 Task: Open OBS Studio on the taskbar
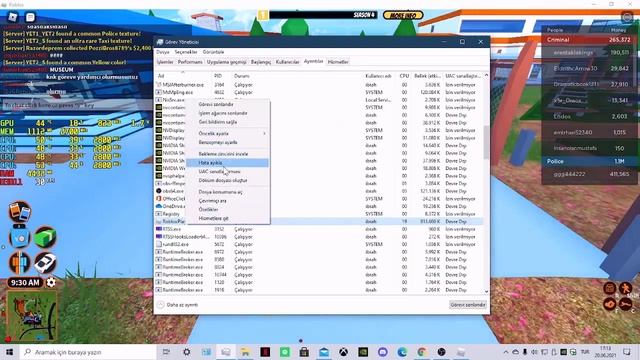click(441, 352)
